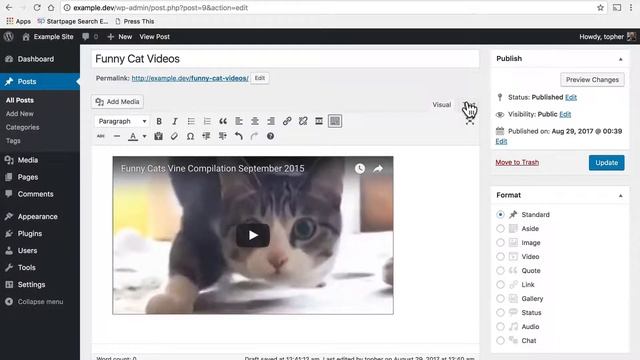Select the Chat post format
This screenshot has height=360, width=640.
[x=500, y=340]
